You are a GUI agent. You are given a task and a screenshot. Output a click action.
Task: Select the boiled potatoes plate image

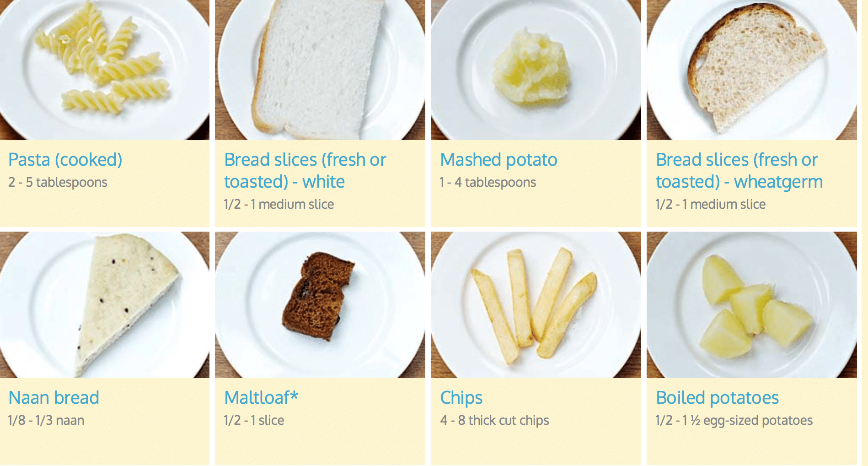pyautogui.click(x=752, y=305)
